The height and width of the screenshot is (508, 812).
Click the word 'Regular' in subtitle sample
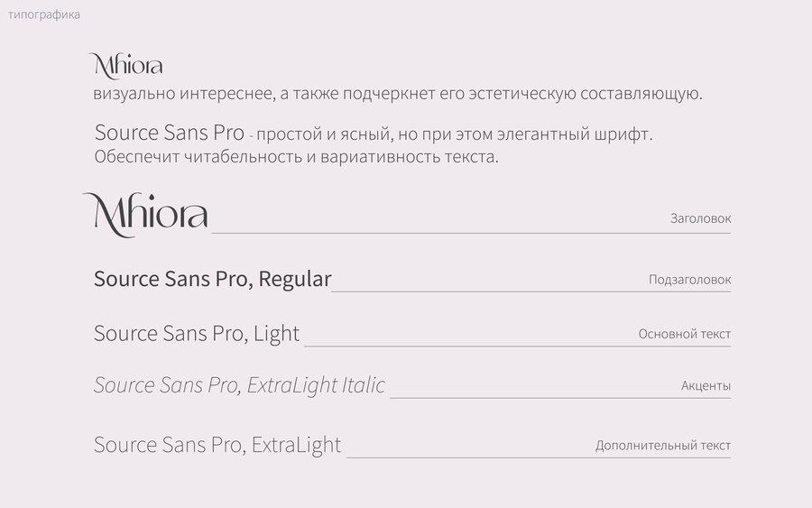tap(295, 279)
